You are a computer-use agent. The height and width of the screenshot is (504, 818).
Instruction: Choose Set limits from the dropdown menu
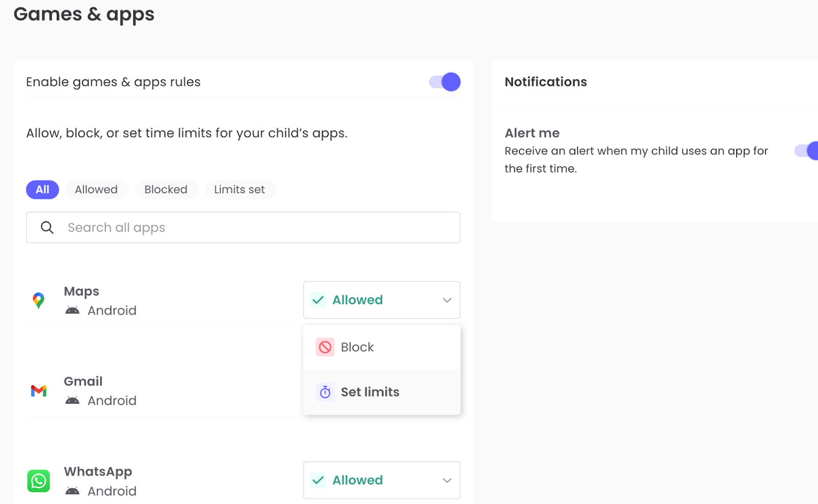point(381,392)
